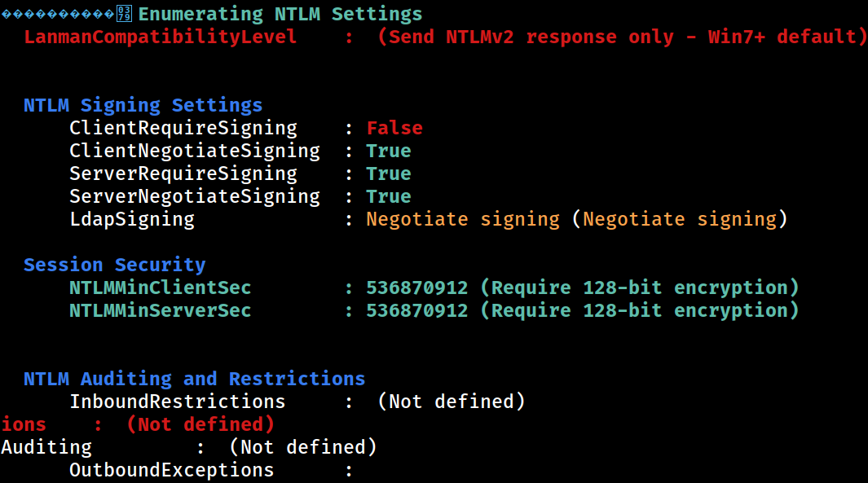Click the Enumerating NTLM Settings heading
The height and width of the screenshot is (483, 868).
[x=280, y=14]
